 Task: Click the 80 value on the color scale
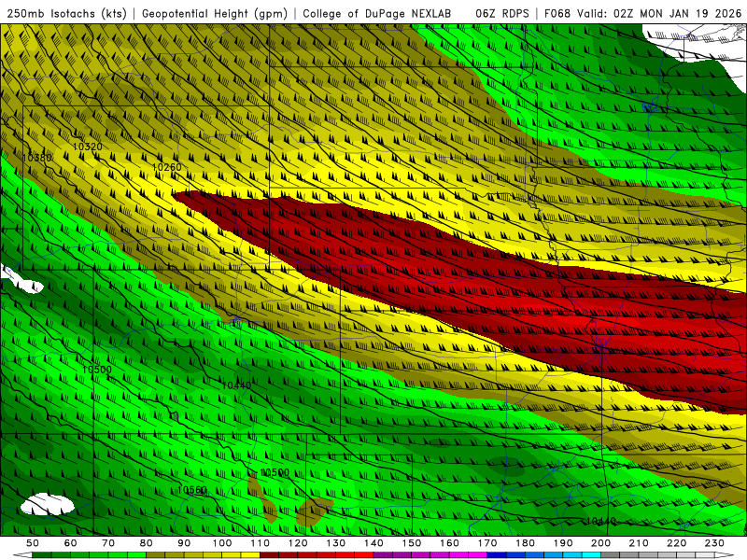tap(147, 543)
